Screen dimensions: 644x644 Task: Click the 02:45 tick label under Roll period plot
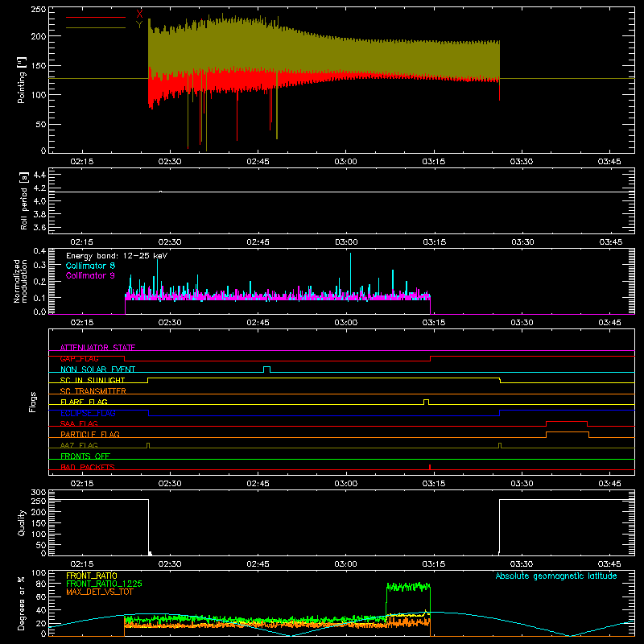pos(258,242)
